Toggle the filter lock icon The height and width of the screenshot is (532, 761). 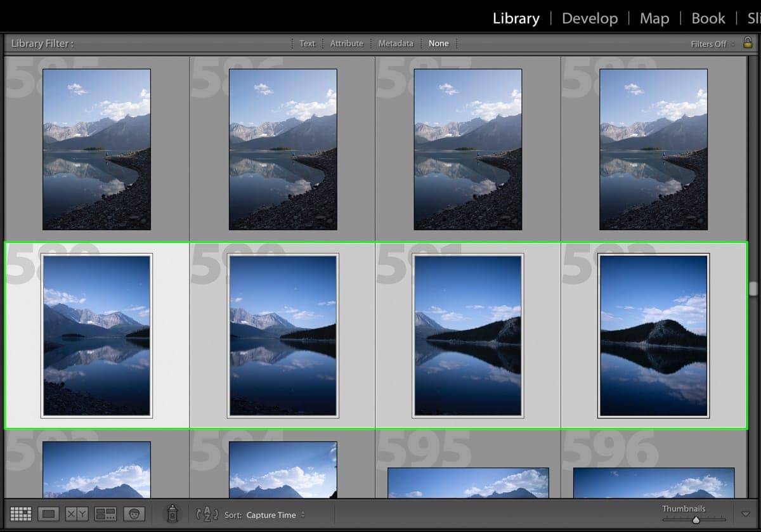click(748, 43)
